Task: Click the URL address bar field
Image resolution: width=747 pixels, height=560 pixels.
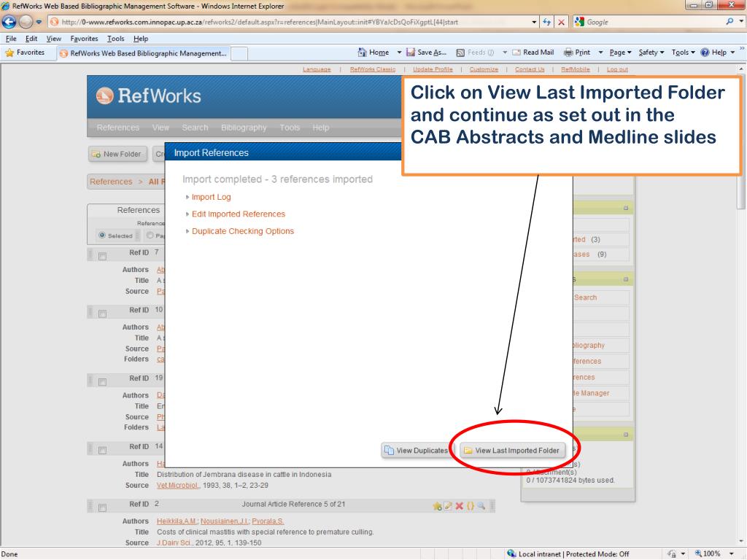Action: [290, 22]
